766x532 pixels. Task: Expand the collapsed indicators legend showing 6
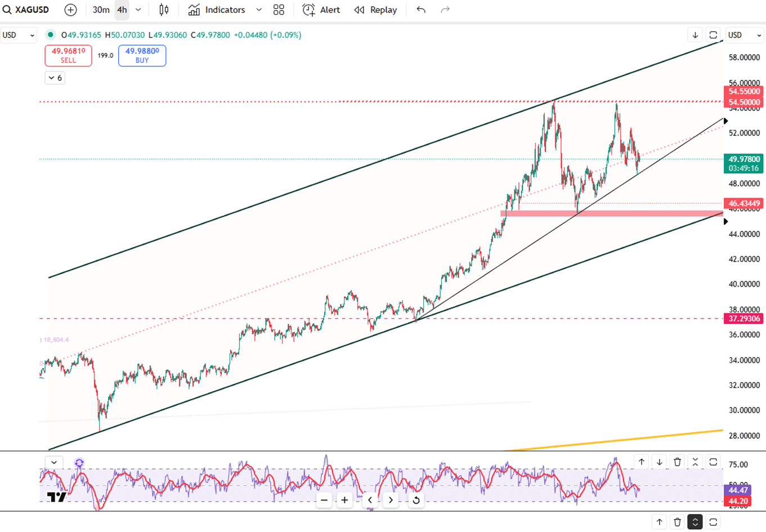click(x=55, y=78)
